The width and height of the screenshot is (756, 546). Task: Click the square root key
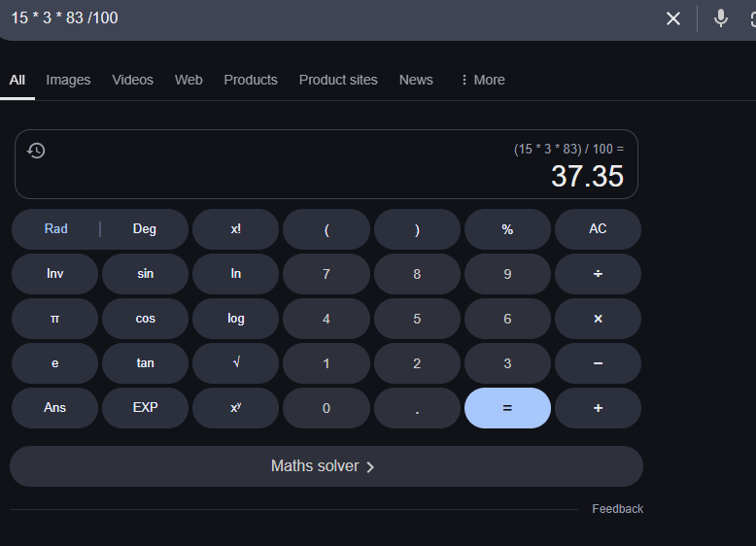coord(236,363)
